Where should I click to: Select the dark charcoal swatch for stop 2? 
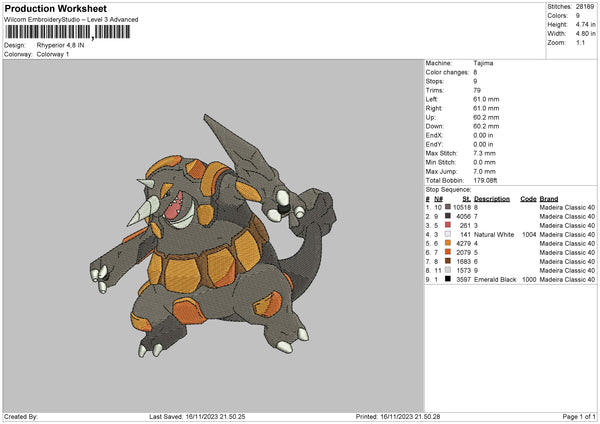coord(449,216)
